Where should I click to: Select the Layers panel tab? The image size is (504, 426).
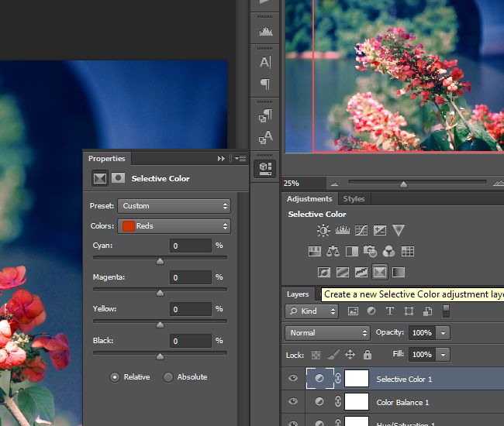click(298, 294)
